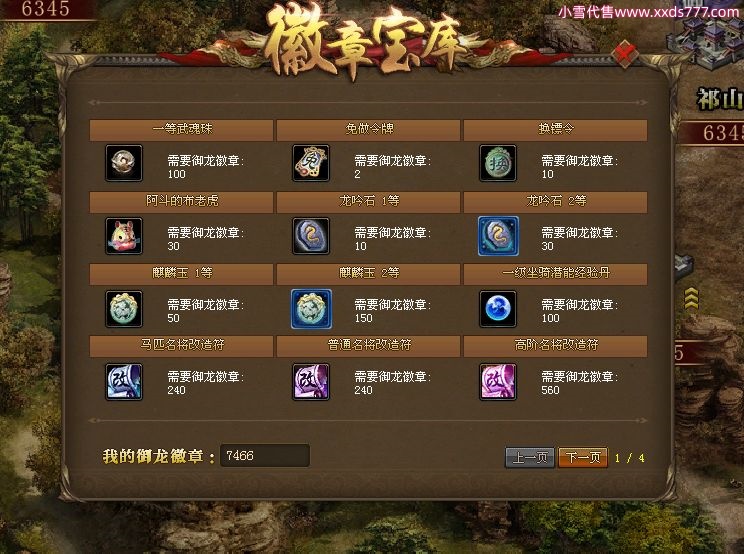Select the 一等武魂珠 pearl icon
This screenshot has width=744, height=554.
coord(123,163)
